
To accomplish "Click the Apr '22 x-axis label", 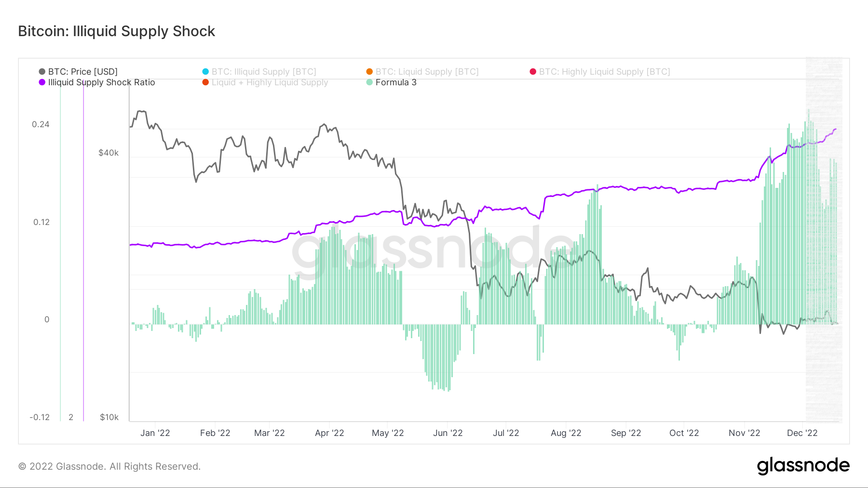I will (329, 433).
